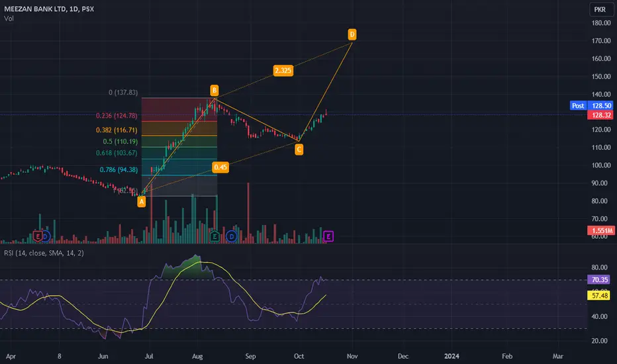Click the 90.00 price scale label

(600, 183)
